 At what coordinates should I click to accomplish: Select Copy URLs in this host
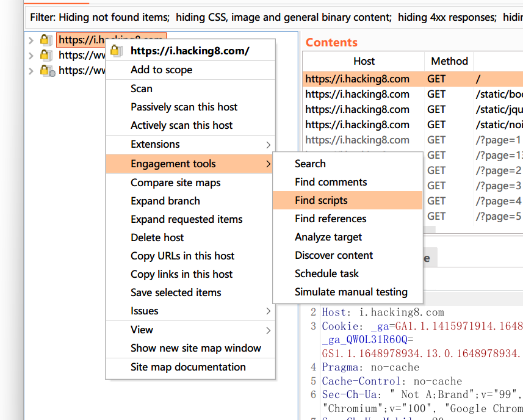tap(190, 256)
